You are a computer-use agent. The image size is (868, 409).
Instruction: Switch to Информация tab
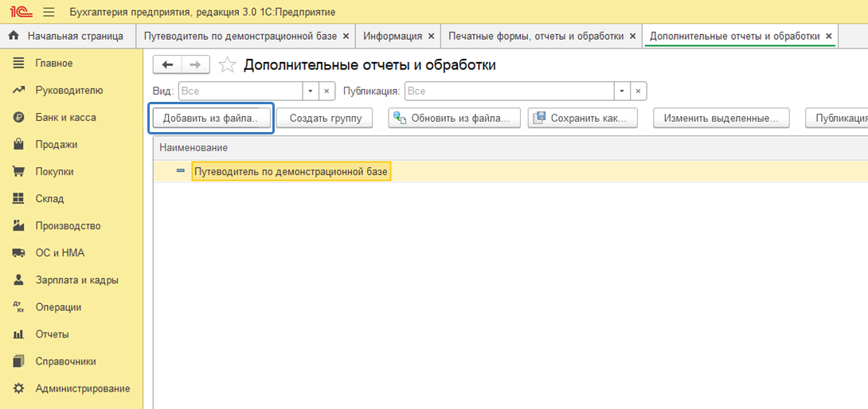click(393, 36)
